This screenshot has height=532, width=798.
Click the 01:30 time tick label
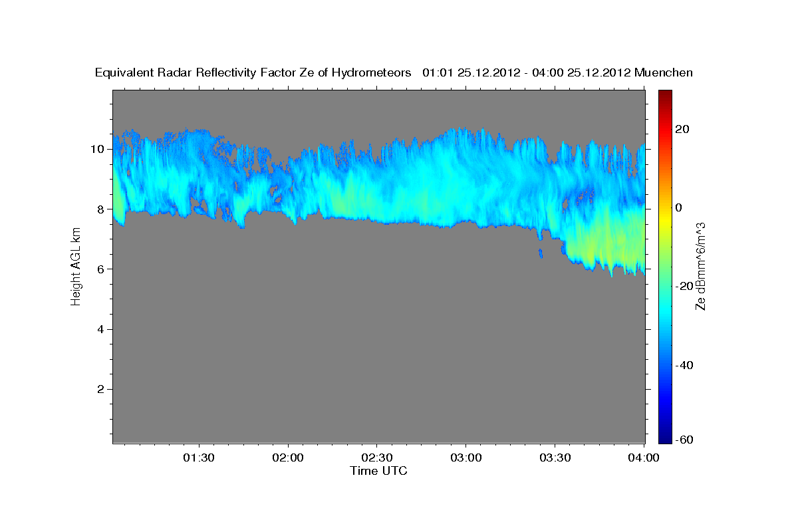coord(199,458)
